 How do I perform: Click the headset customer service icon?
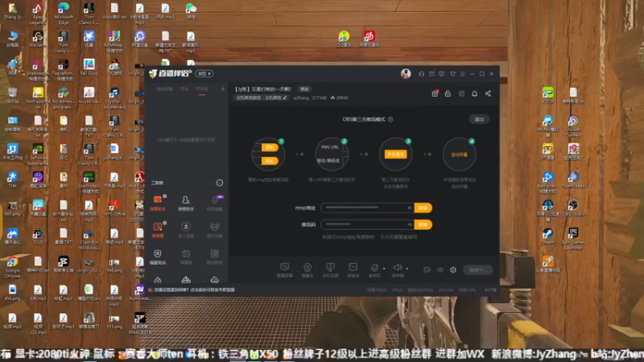click(x=421, y=74)
